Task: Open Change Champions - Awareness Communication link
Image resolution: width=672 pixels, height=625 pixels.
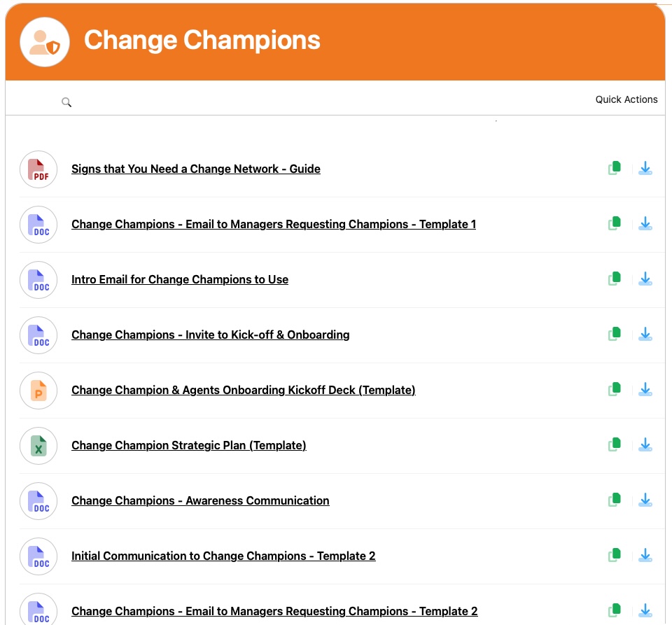Action: tap(200, 501)
